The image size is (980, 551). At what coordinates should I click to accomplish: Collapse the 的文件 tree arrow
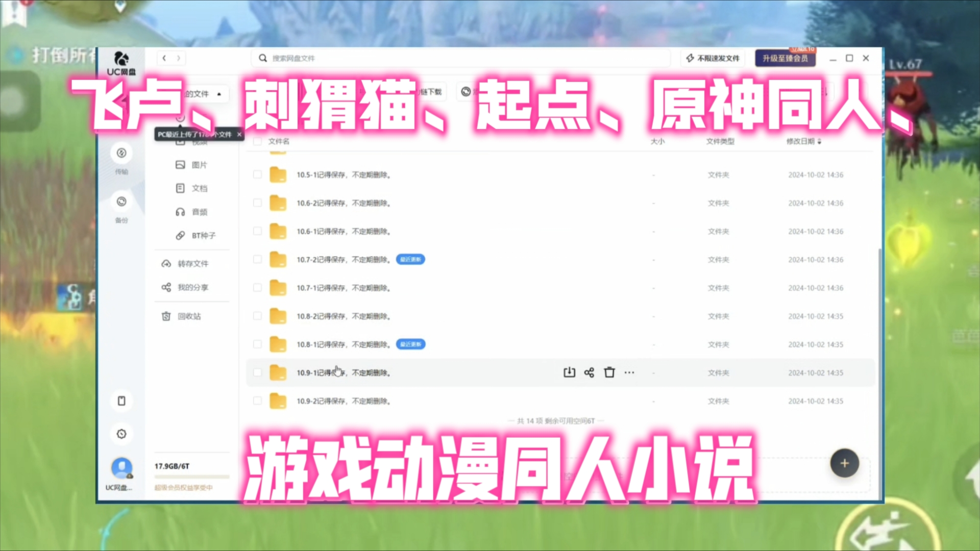coord(219,94)
